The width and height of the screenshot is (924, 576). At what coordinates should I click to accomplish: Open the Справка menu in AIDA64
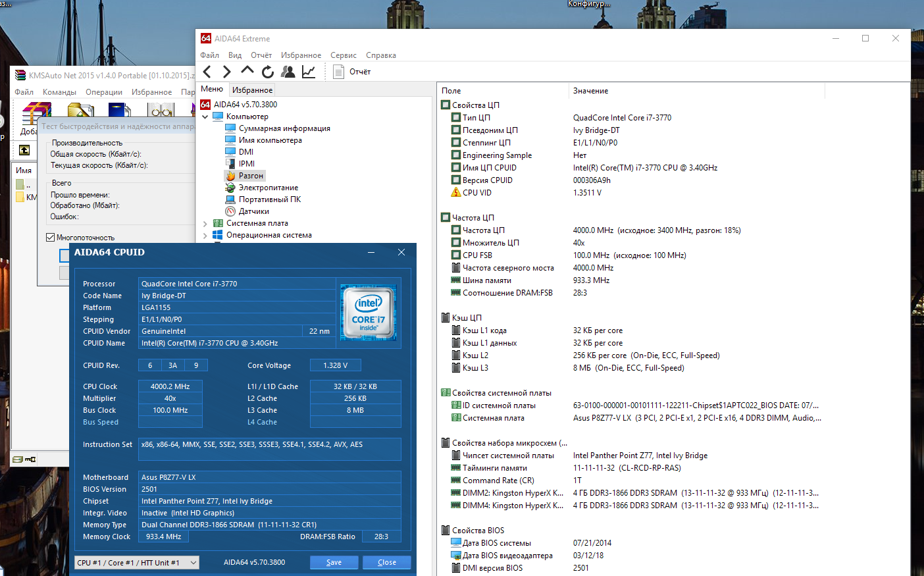[381, 55]
